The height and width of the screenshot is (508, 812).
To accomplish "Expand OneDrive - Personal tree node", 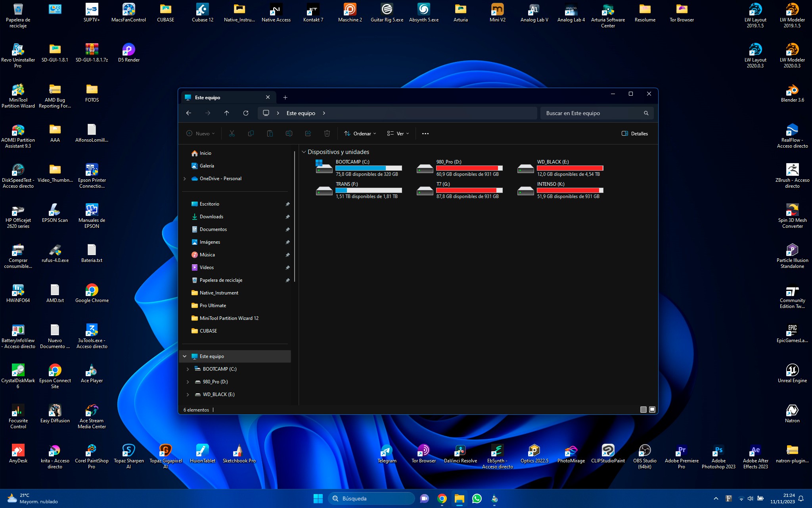I will coord(185,179).
